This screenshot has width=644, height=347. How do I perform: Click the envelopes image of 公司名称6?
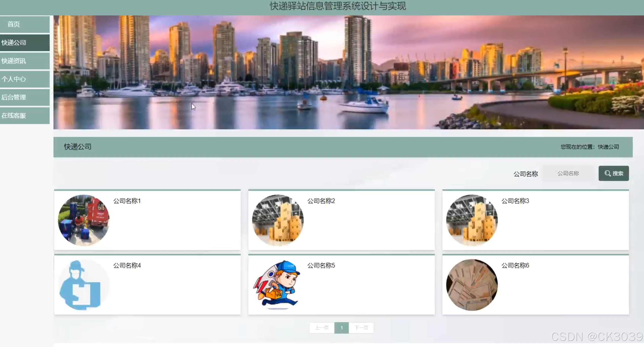pos(472,285)
